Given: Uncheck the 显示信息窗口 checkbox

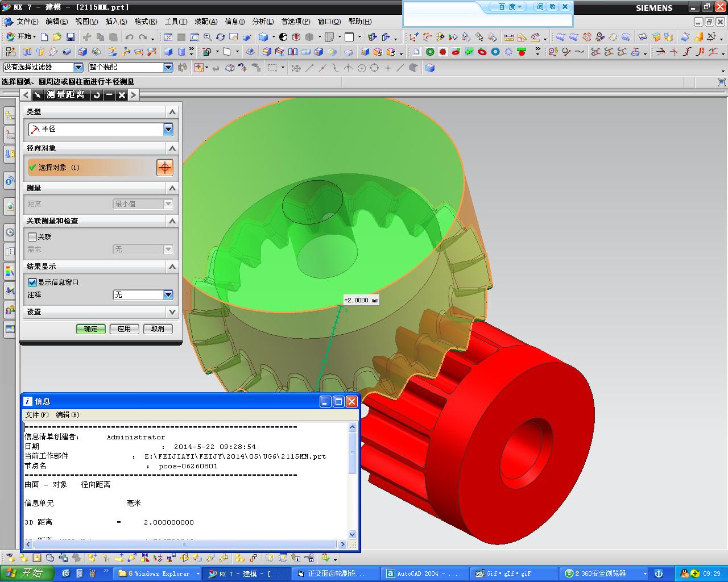Looking at the screenshot, I should 32,282.
